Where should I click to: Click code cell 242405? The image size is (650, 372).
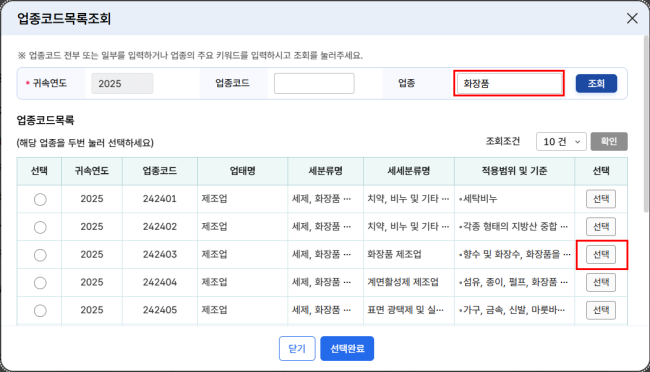(x=160, y=310)
